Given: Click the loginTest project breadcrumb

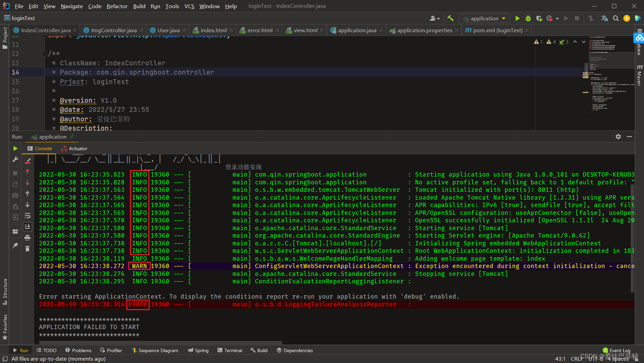Looking at the screenshot, I should [x=20, y=18].
